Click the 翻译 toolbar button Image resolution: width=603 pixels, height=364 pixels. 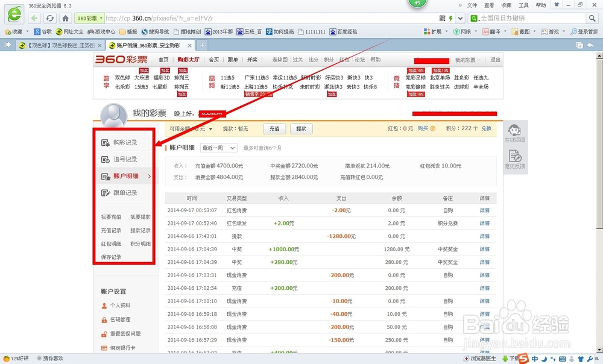pyautogui.click(x=491, y=31)
